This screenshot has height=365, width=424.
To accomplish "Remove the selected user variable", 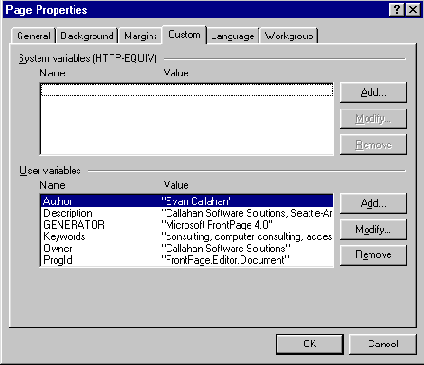I will tap(373, 255).
